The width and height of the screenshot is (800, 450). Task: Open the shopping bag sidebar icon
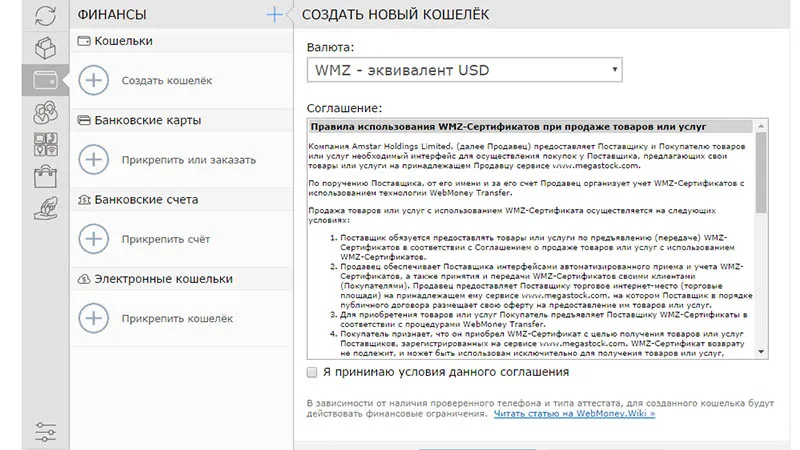click(x=45, y=177)
